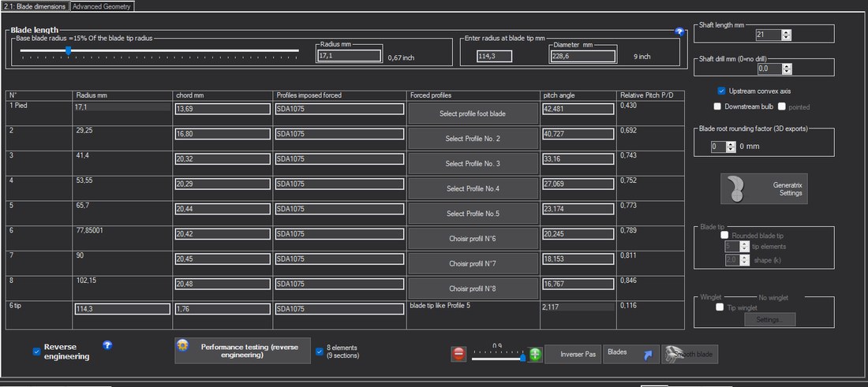The width and height of the screenshot is (868, 387).
Task: Click the shape (k) stepper arrows
Action: [x=745, y=259]
